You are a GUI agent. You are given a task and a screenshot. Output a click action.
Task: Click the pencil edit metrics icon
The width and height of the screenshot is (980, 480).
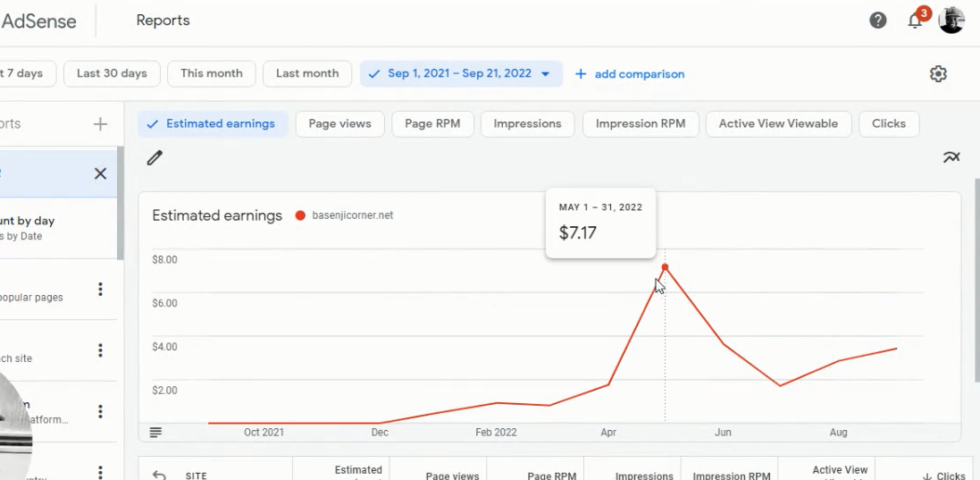(x=155, y=157)
